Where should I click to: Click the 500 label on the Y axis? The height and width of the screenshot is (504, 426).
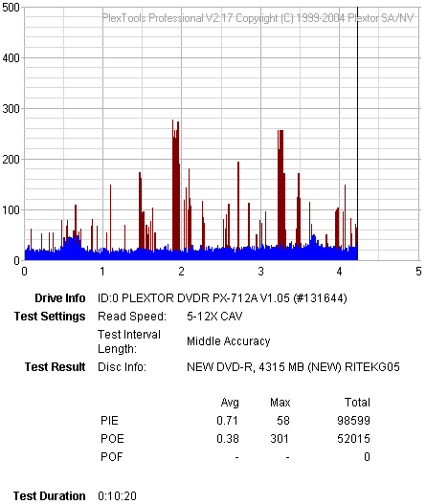[x=11, y=8]
